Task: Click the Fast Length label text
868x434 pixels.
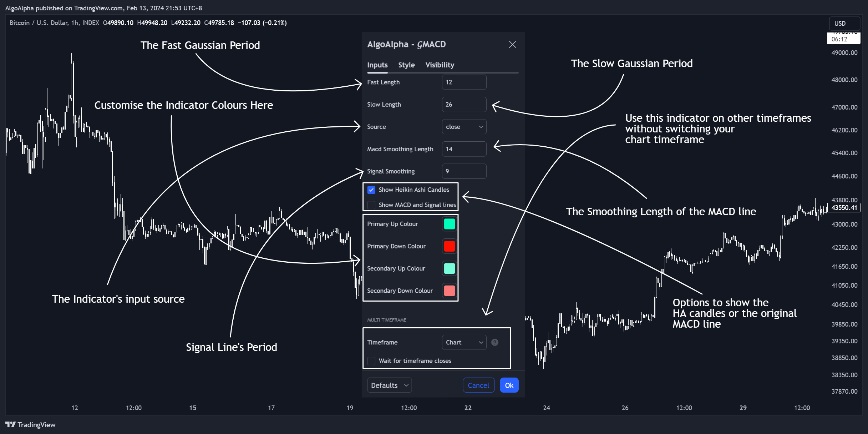Action: pyautogui.click(x=383, y=82)
